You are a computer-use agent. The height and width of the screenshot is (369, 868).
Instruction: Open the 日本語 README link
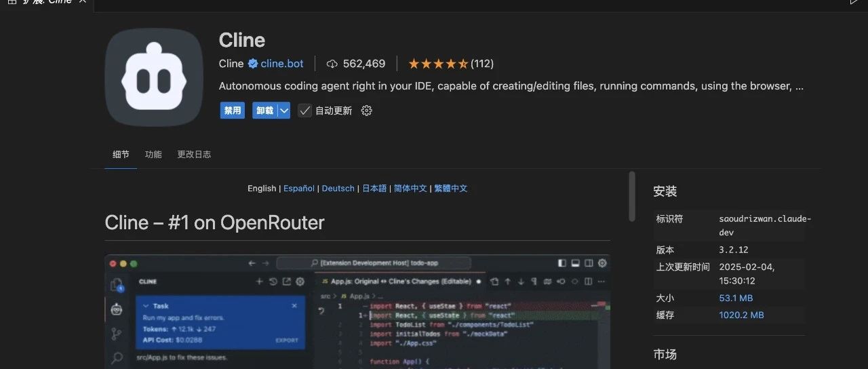coord(374,189)
